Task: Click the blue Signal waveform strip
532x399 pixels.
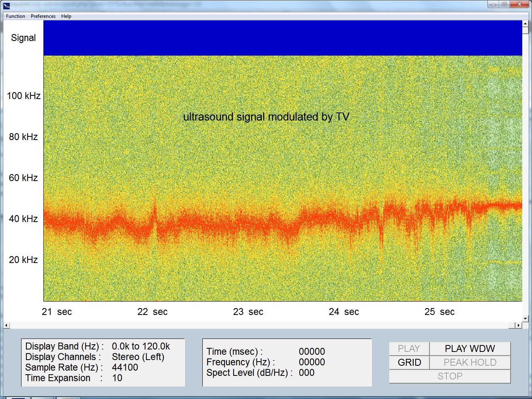Action: (x=282, y=38)
